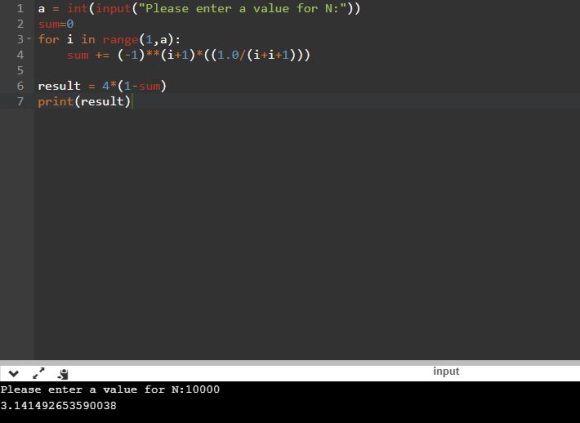Click line number 7 in the gutter
Viewport: 580px width, 423px height.
coord(20,101)
